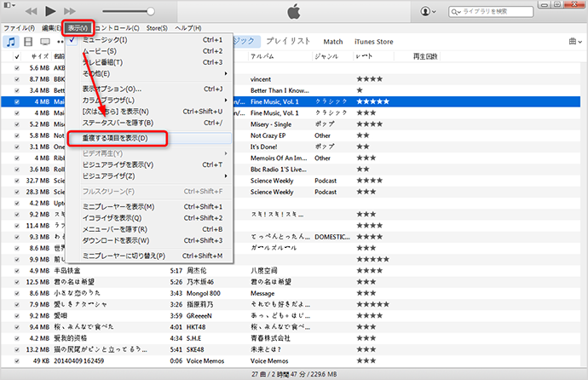Viewport: 588px width, 380px height.
Task: Choose ダウンロードを表示(W) menu entry
Action: [149, 240]
